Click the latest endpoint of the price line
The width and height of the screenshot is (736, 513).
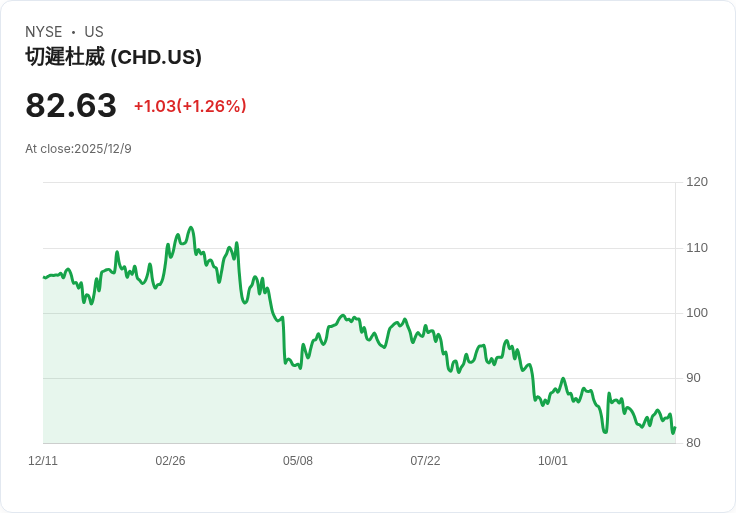click(675, 428)
